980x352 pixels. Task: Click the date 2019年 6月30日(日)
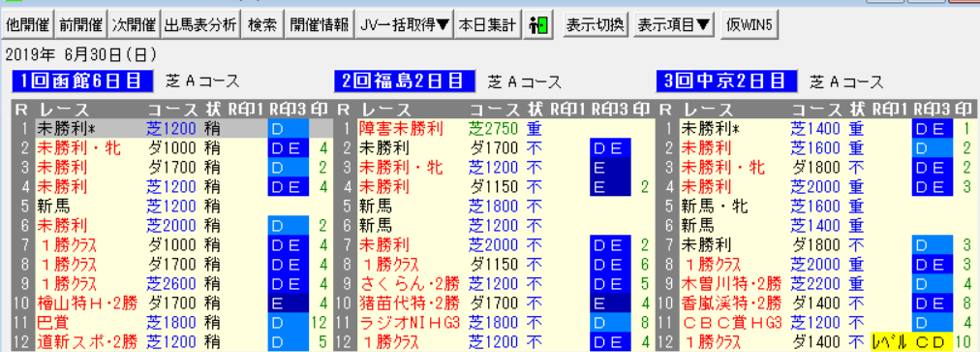coord(80,55)
